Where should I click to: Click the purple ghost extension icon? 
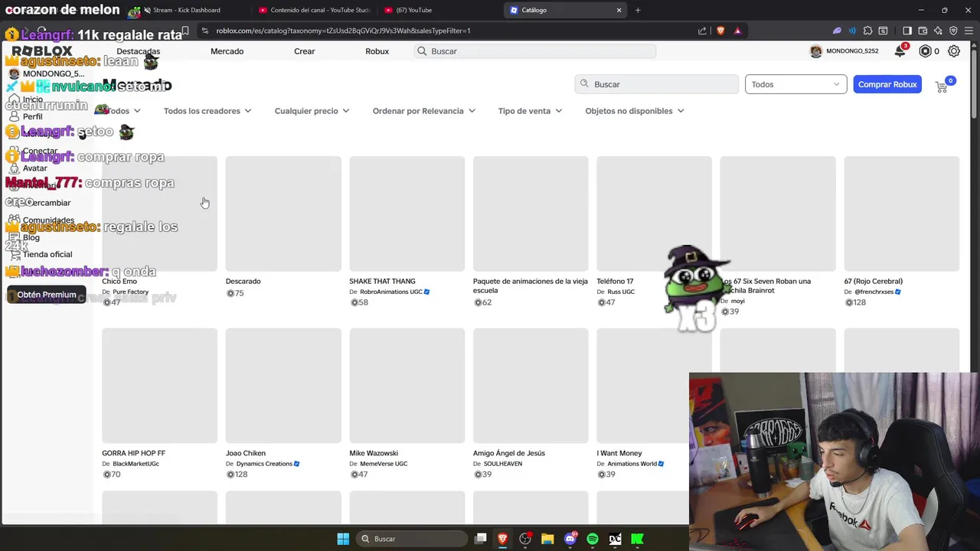click(x=837, y=31)
